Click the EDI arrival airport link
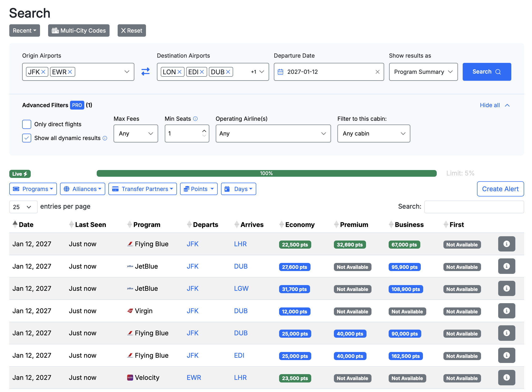532x392 pixels. 239,355
